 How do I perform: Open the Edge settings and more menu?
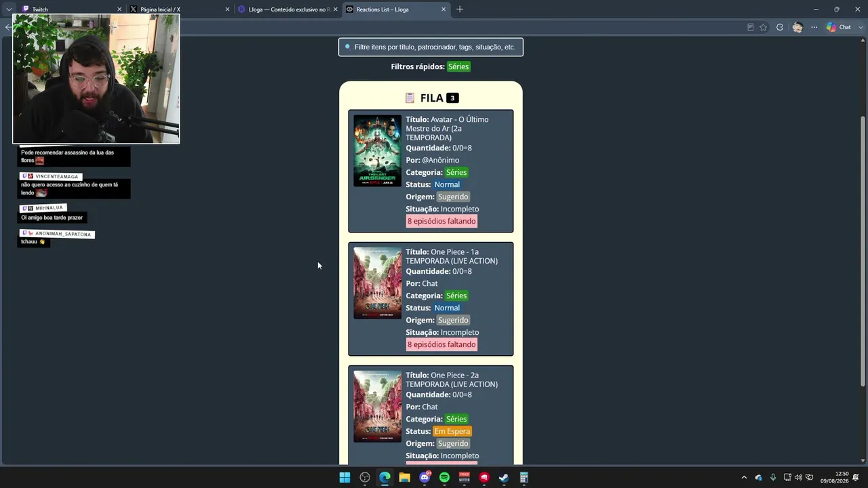tap(814, 27)
